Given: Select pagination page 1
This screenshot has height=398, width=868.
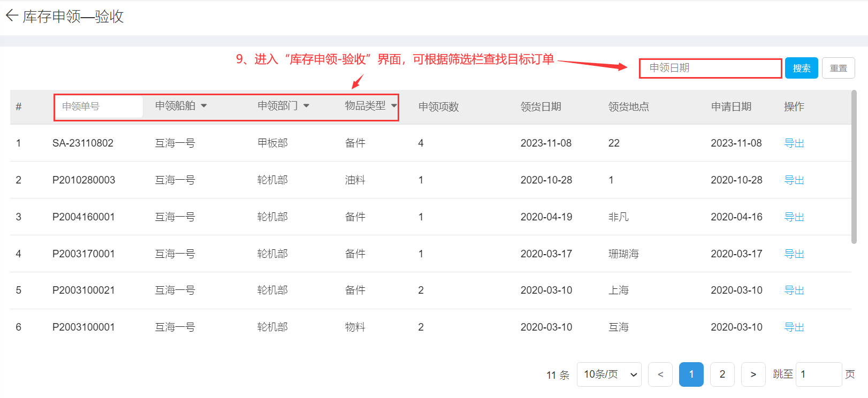Looking at the screenshot, I should [x=691, y=374].
